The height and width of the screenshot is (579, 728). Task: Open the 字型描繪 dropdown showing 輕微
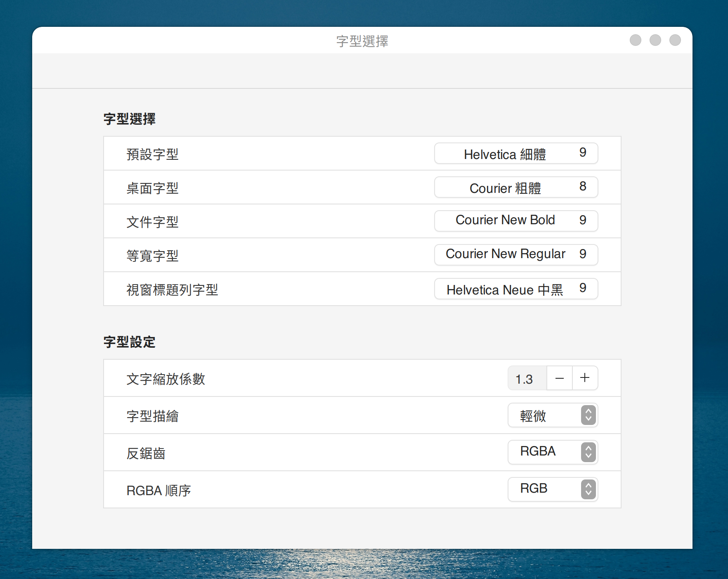[x=553, y=415]
